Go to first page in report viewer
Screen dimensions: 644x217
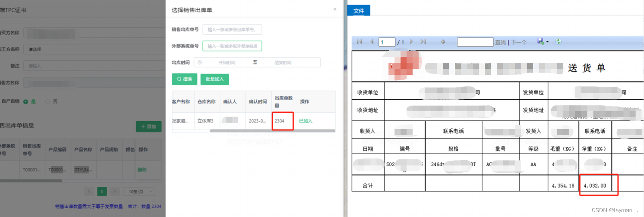[359, 41]
